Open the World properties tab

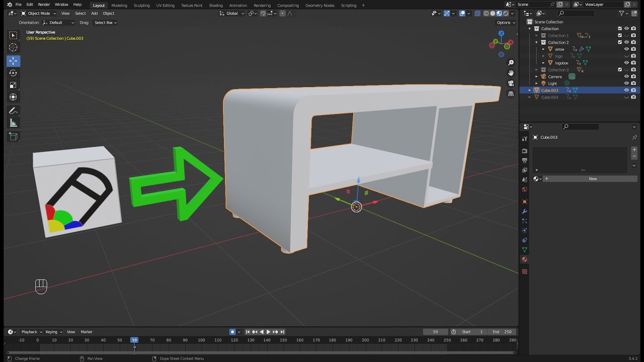point(525,190)
